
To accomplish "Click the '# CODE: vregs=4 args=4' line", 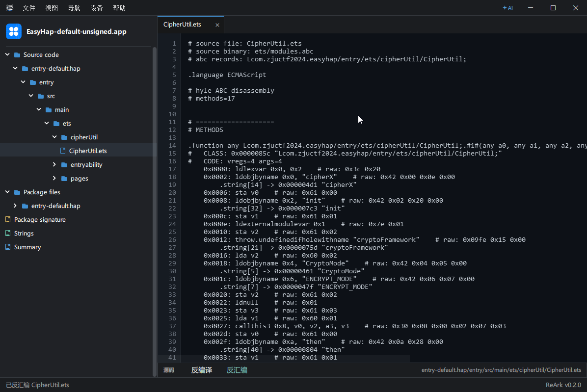I will coord(235,161).
